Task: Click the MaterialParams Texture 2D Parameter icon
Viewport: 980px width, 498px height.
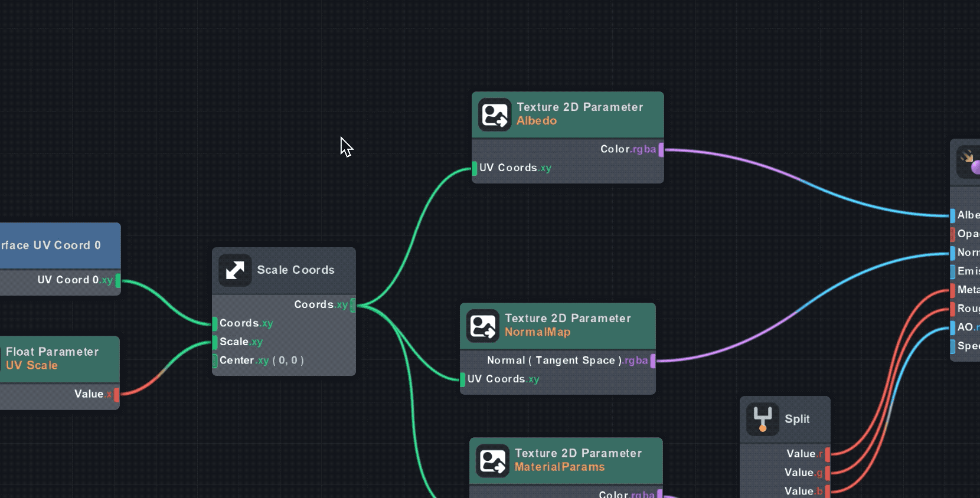Action: (x=492, y=460)
